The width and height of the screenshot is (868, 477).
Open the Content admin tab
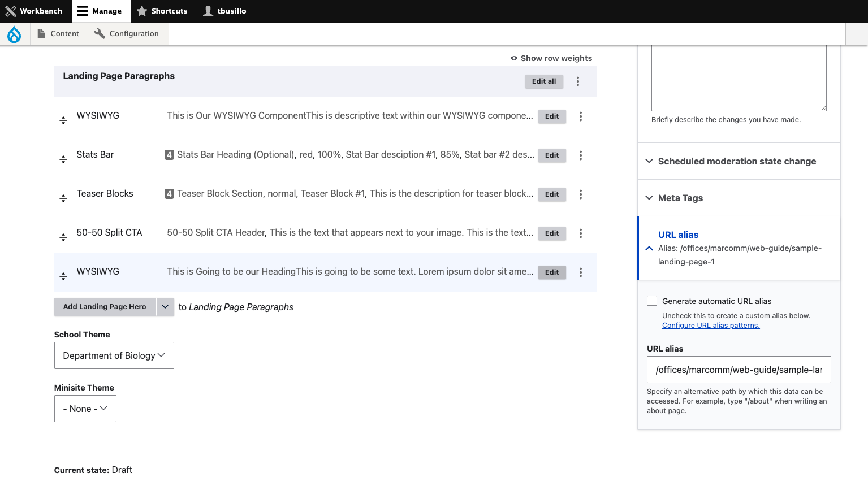58,34
